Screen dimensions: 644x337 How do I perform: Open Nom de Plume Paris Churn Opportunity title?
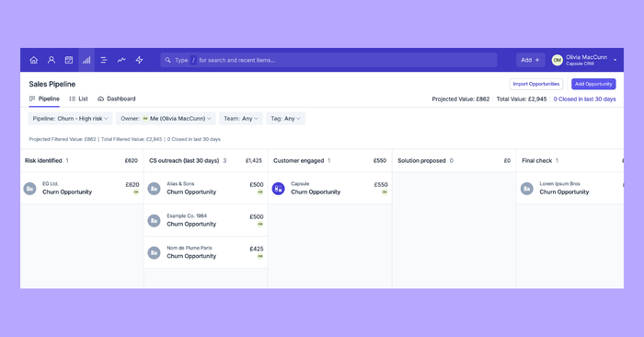coord(191,256)
